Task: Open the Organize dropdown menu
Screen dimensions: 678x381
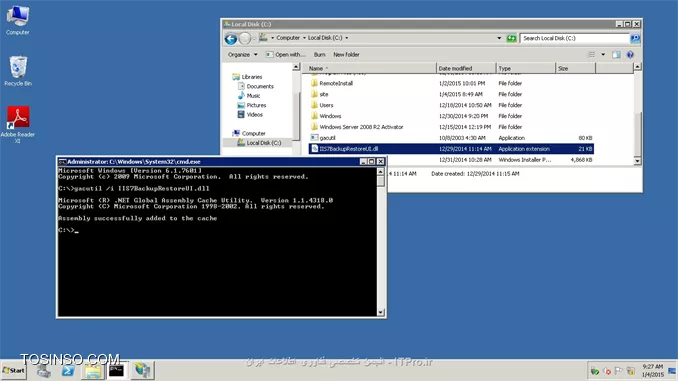Action: pos(243,54)
